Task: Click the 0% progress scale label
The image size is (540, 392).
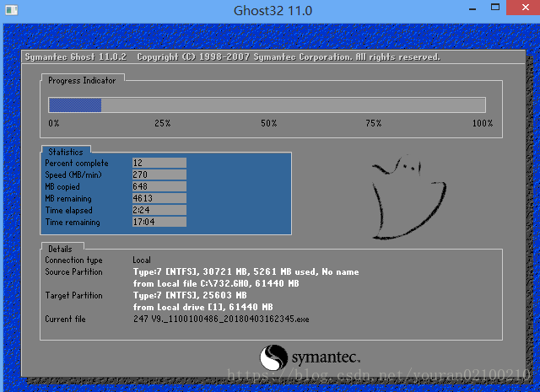Action: tap(54, 123)
